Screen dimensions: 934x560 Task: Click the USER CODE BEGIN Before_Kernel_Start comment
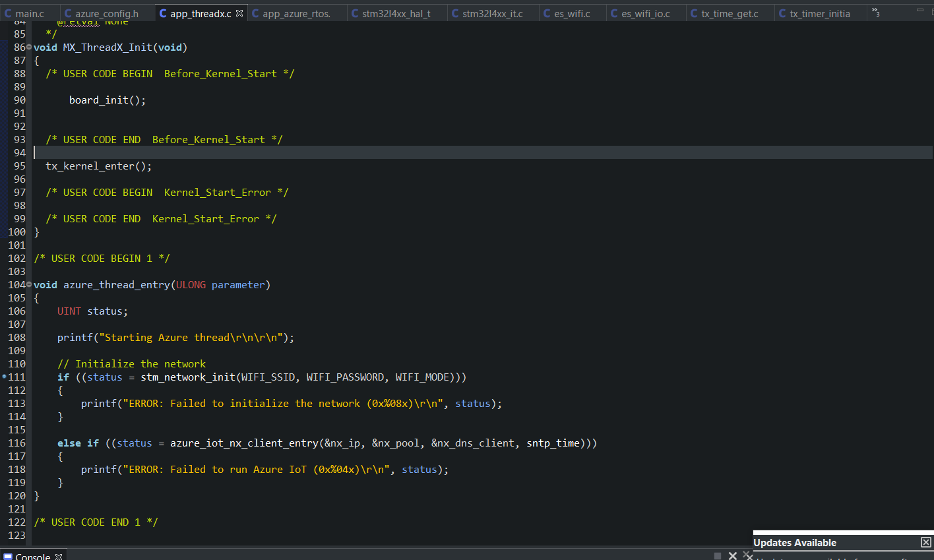[170, 74]
